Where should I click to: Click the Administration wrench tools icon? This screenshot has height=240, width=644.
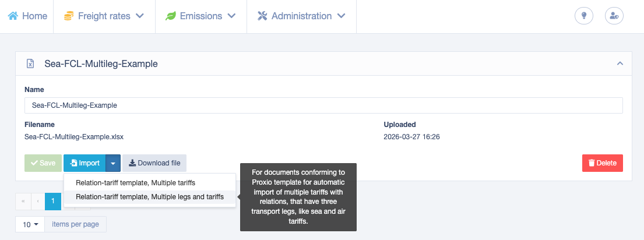pos(262,16)
